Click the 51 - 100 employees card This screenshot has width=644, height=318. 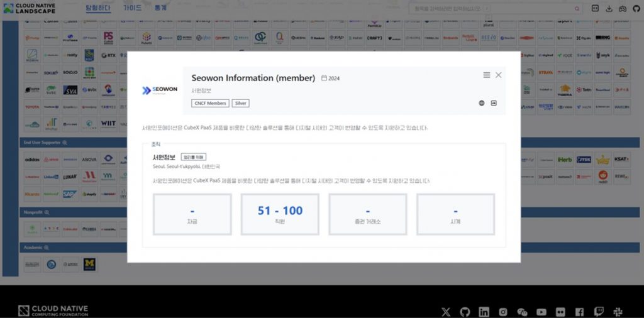tap(280, 214)
